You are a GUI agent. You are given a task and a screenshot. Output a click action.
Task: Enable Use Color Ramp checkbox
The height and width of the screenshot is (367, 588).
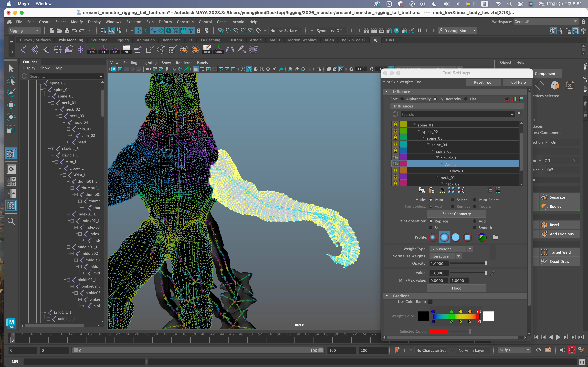pyautogui.click(x=430, y=301)
